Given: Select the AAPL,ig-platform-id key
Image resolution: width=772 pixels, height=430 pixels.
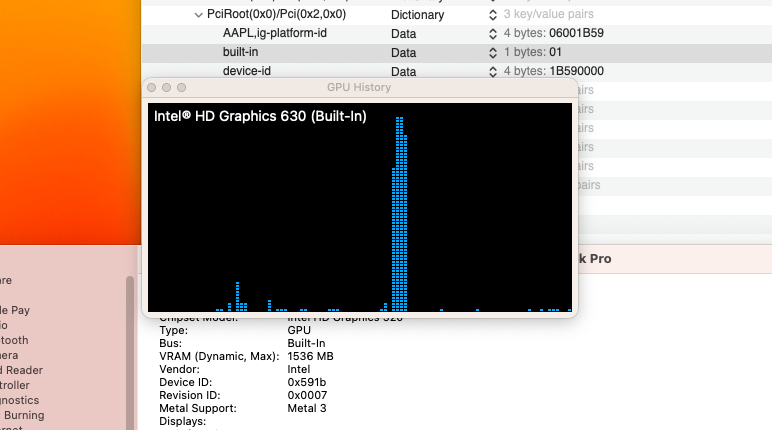Looking at the screenshot, I should point(275,33).
